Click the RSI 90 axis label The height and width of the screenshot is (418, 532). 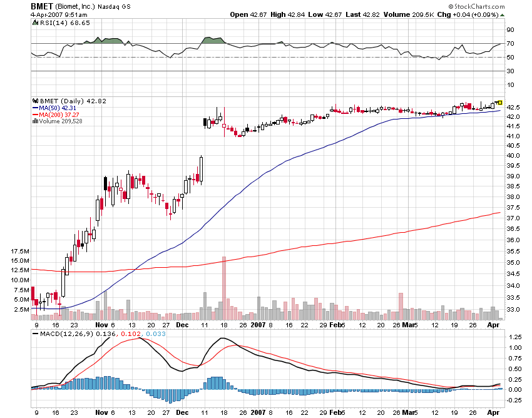click(510, 30)
